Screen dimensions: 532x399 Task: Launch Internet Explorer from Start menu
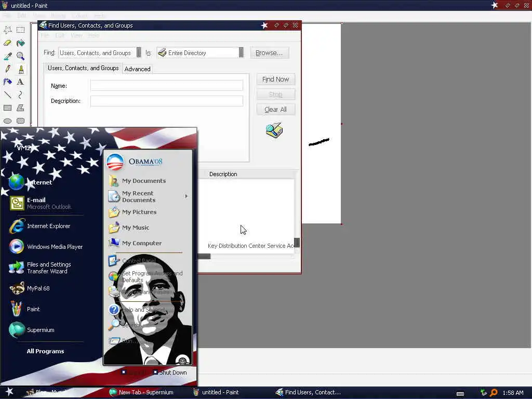point(41,226)
